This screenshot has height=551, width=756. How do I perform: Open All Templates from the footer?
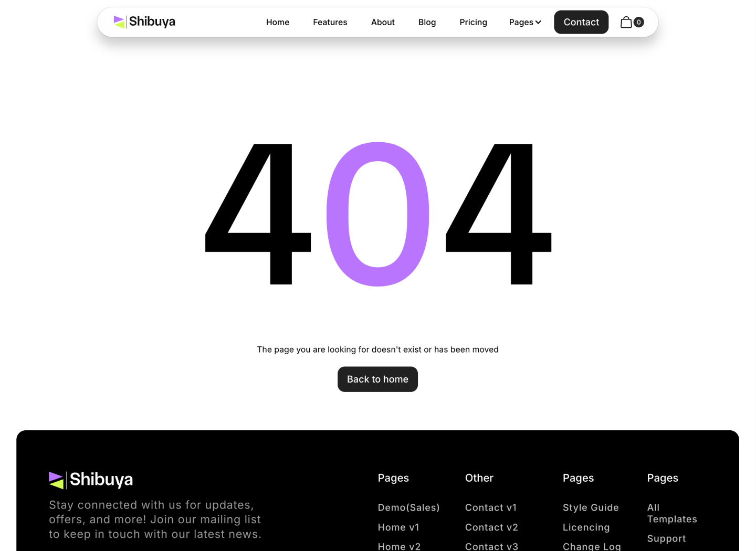[x=672, y=513]
